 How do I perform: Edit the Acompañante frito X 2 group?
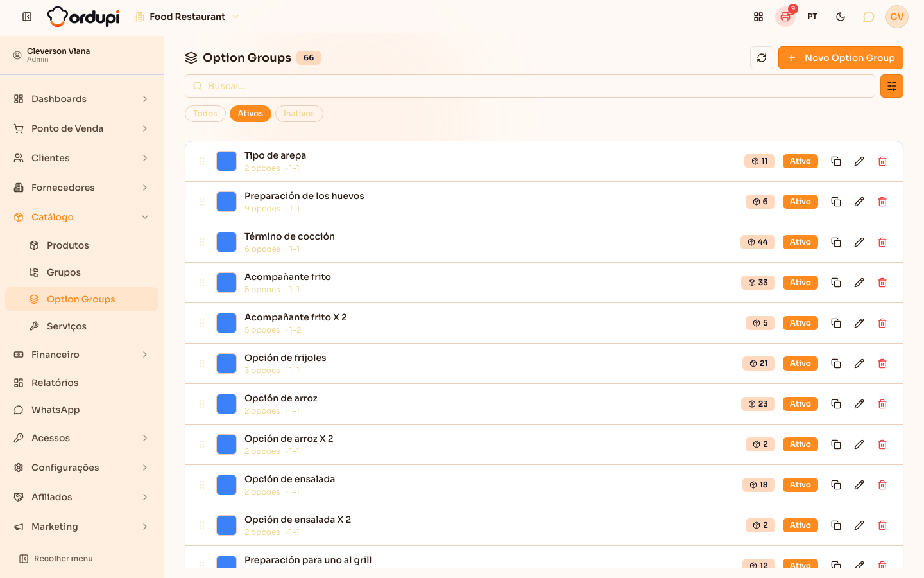coord(859,323)
